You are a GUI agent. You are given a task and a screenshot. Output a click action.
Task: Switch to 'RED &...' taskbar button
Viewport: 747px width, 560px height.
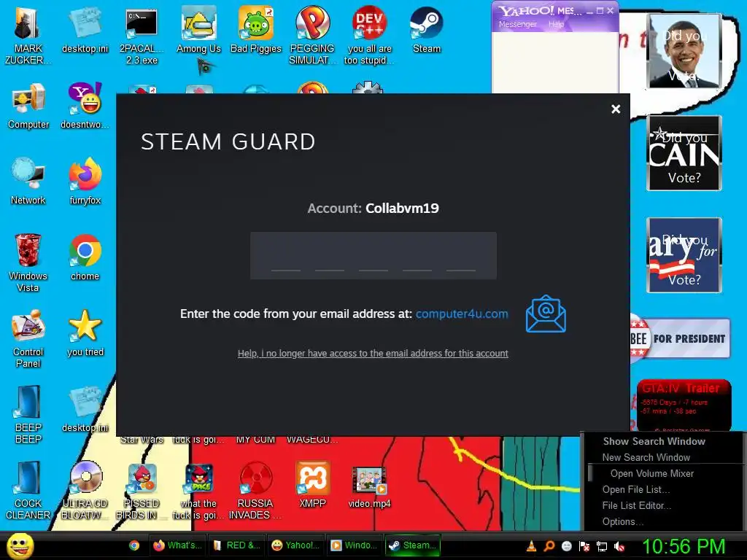tap(237, 545)
